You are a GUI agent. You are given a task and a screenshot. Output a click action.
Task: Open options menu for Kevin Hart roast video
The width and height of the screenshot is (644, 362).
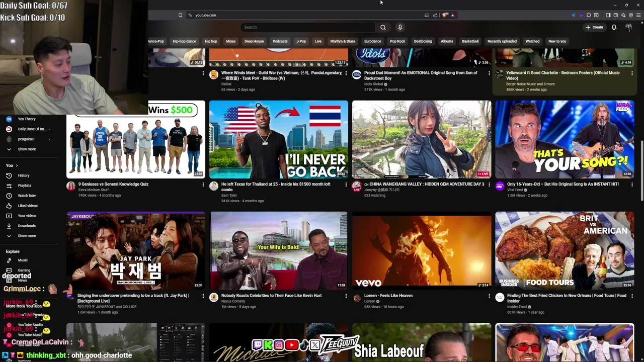tap(346, 296)
